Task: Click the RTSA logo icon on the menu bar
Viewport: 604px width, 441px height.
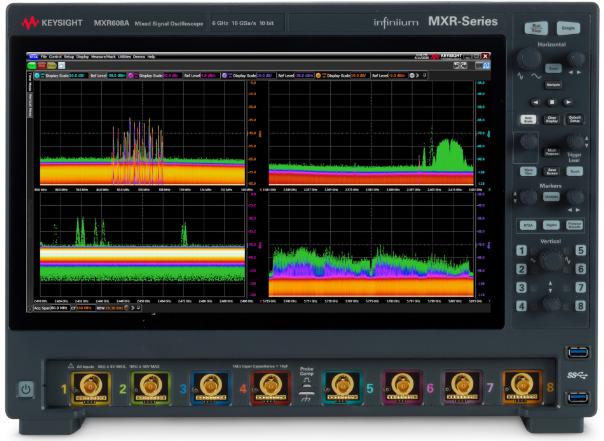Action: tap(34, 57)
